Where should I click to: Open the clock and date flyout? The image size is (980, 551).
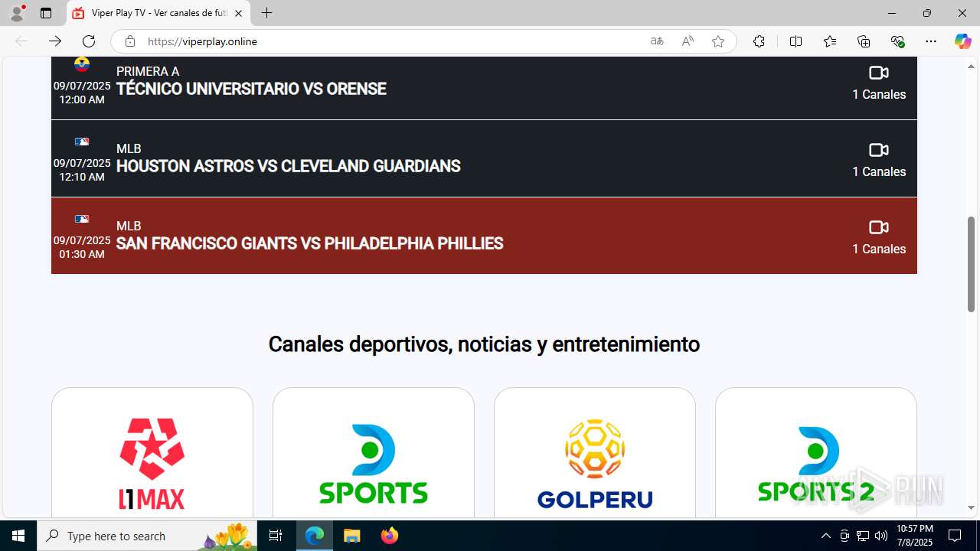click(x=914, y=536)
